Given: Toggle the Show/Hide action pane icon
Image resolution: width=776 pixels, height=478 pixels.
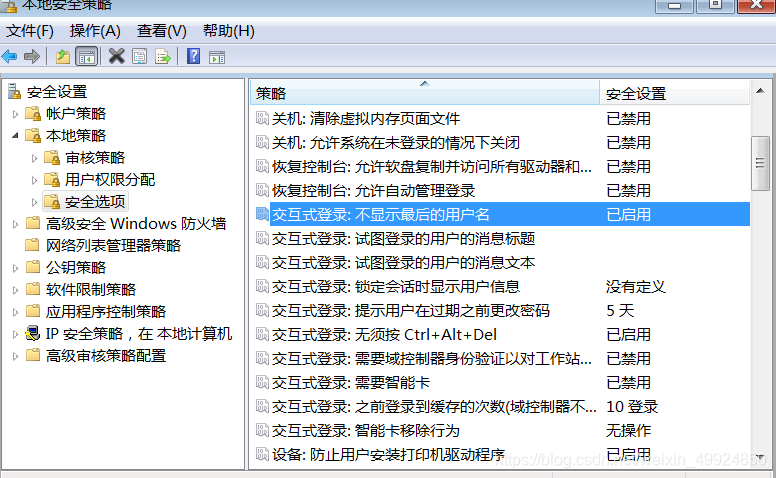Looking at the screenshot, I should click(x=216, y=56).
